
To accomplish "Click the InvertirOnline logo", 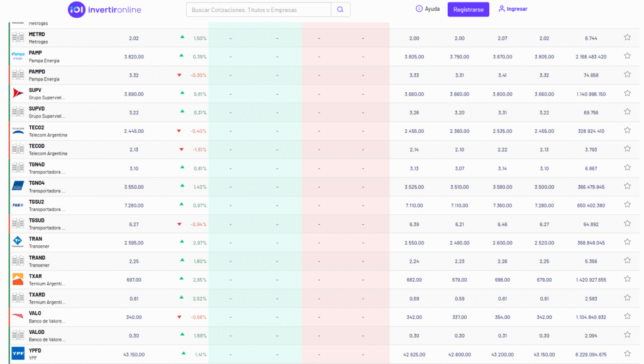I will (104, 9).
